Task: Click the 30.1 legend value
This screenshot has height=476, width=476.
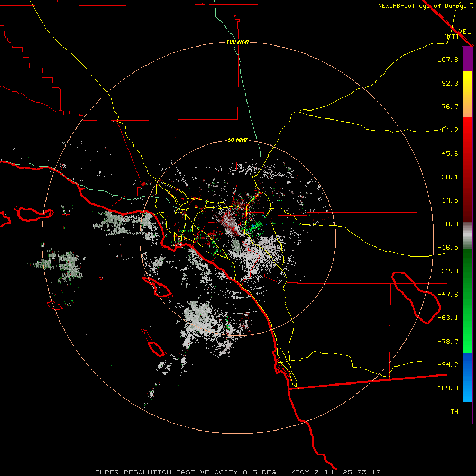Action: [x=450, y=177]
